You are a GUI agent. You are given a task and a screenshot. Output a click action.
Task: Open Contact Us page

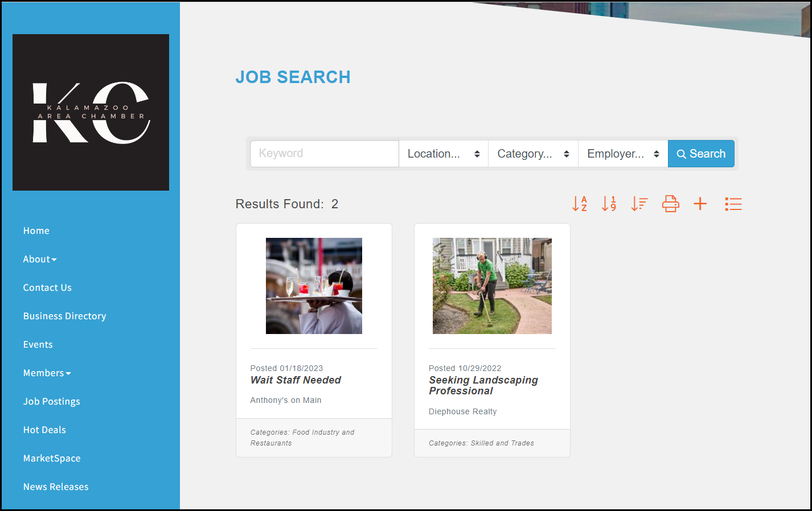pos(47,288)
